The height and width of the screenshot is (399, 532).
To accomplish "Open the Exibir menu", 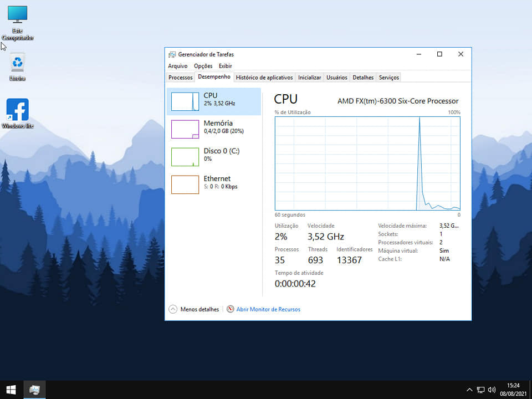I will point(226,66).
